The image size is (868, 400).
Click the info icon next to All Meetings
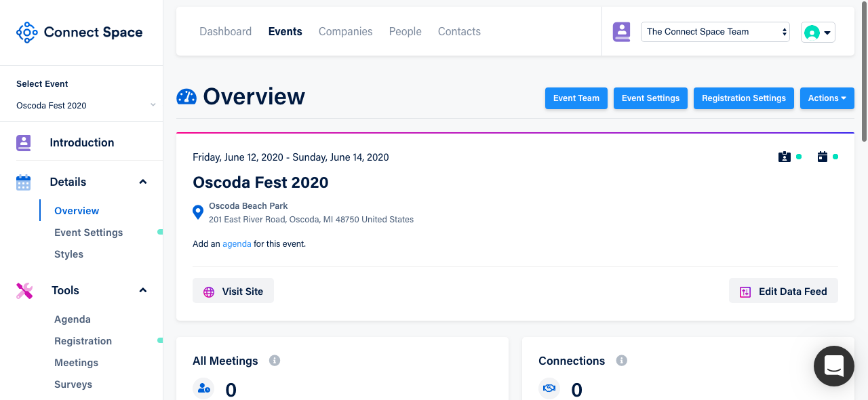pyautogui.click(x=275, y=361)
